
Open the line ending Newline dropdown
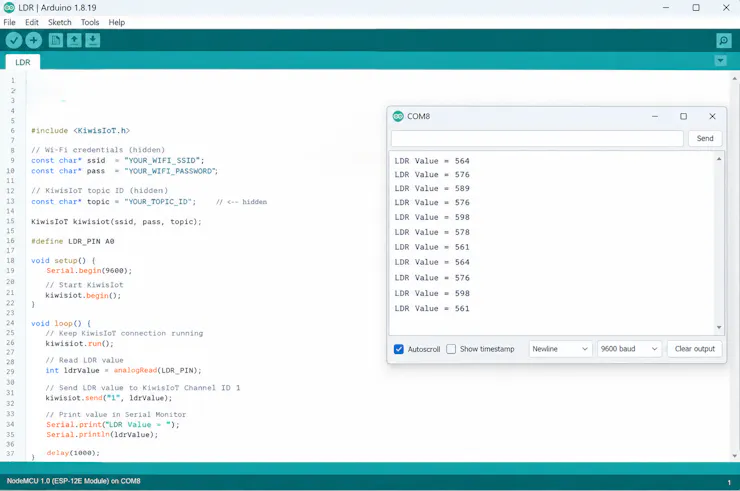click(x=560, y=349)
